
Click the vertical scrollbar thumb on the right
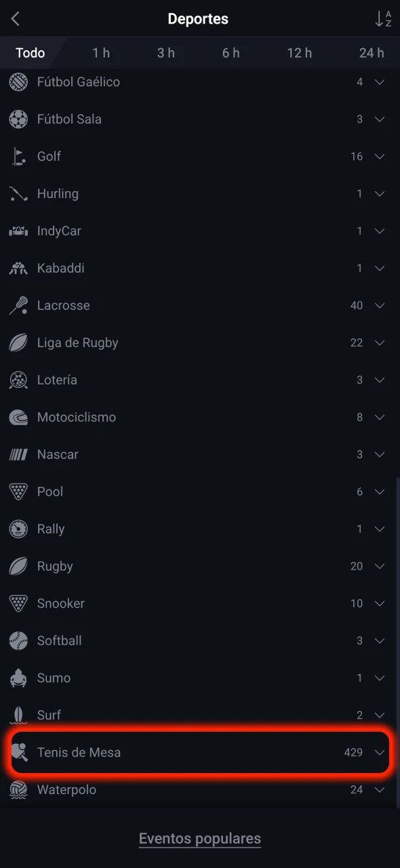(397, 642)
